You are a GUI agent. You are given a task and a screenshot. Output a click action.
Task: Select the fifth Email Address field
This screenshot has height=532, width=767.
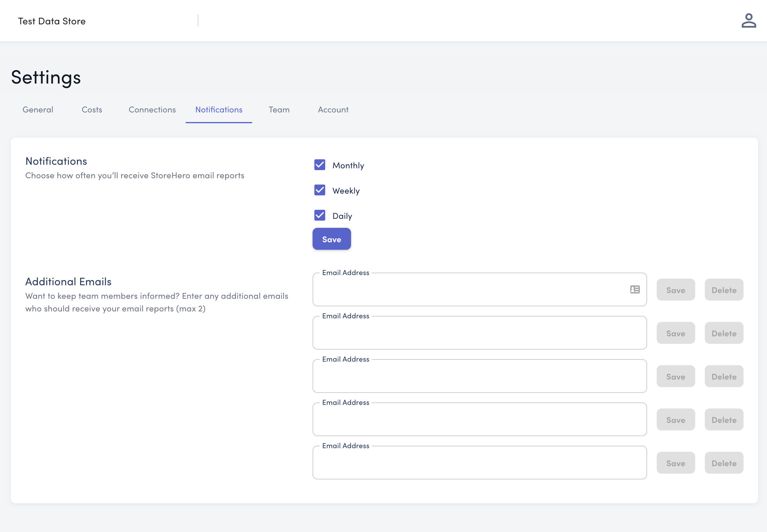[479, 463]
